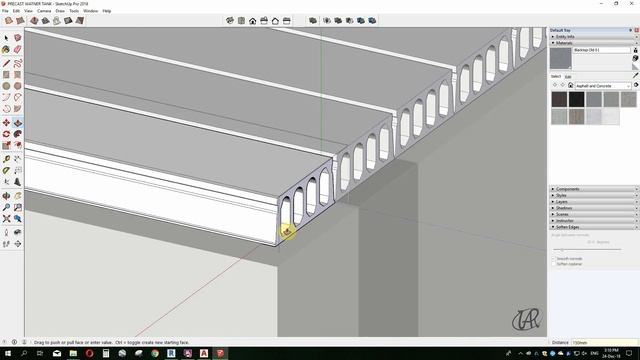This screenshot has height=360, width=640.
Task: Select the Section Plane tool
Action: coord(18,244)
